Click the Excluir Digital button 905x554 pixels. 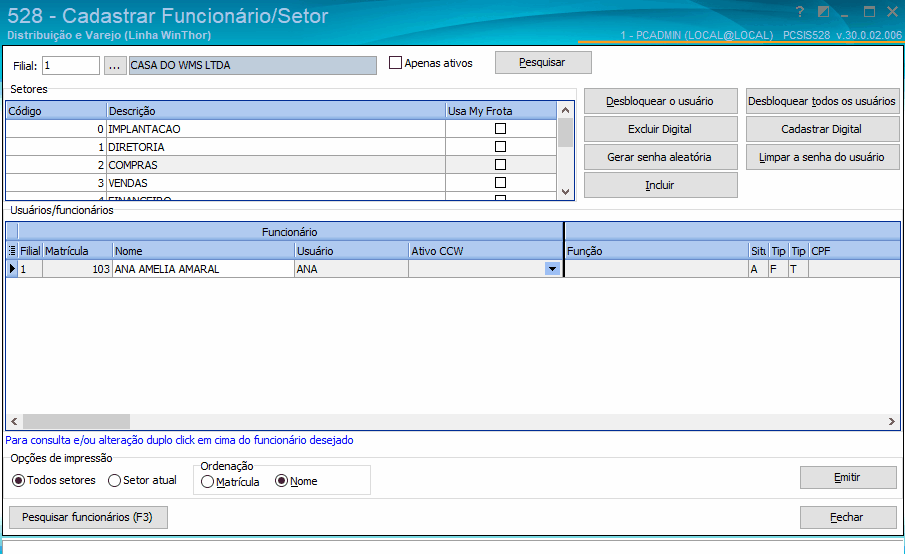pos(660,129)
